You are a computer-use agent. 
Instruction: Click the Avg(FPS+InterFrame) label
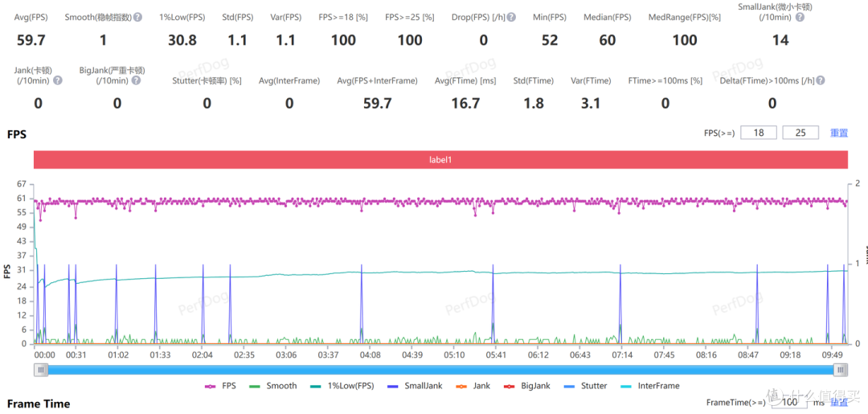click(x=377, y=81)
